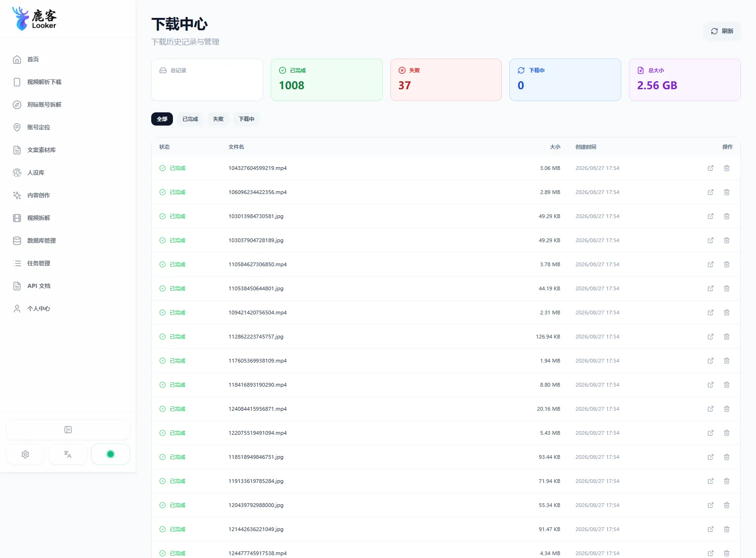Delete the 121442636221049.jpg record
756x558 pixels.
[x=727, y=529]
